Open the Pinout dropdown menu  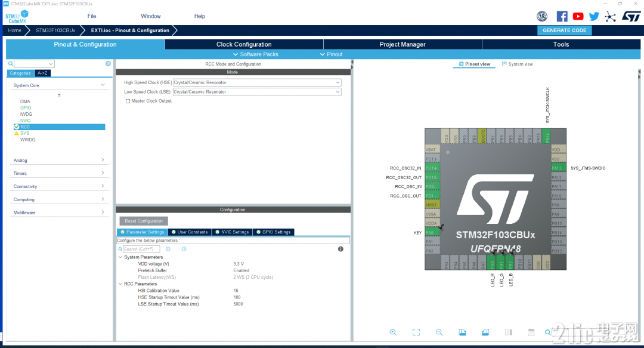[x=331, y=54]
